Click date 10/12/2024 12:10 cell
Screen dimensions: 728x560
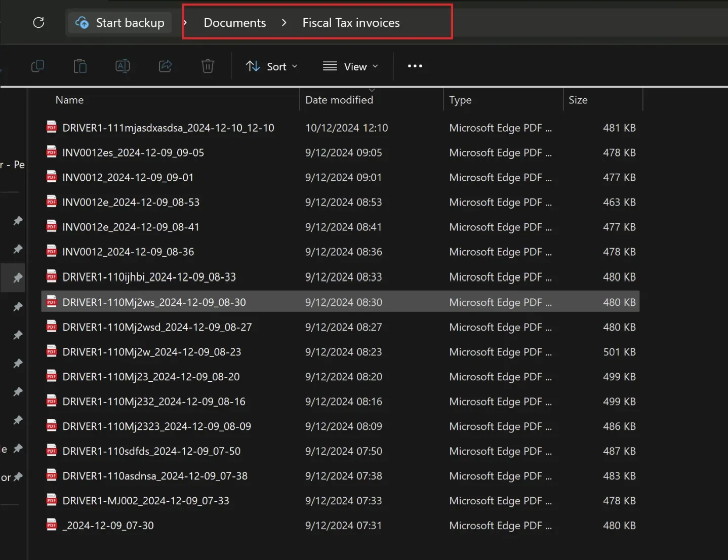point(346,128)
